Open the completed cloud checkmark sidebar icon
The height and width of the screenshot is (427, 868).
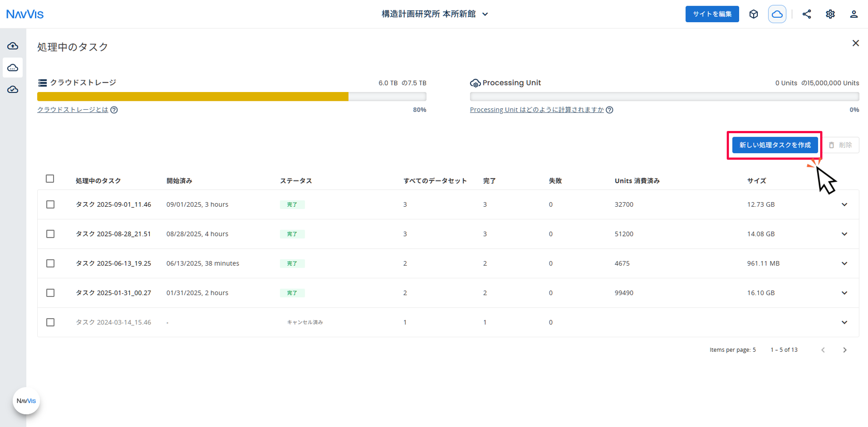13,90
